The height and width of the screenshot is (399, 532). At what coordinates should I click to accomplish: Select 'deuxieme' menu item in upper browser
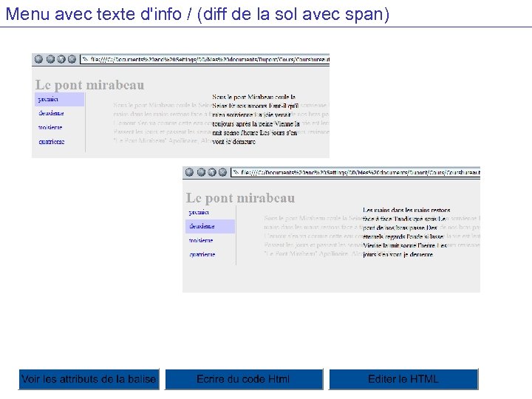tap(51, 113)
